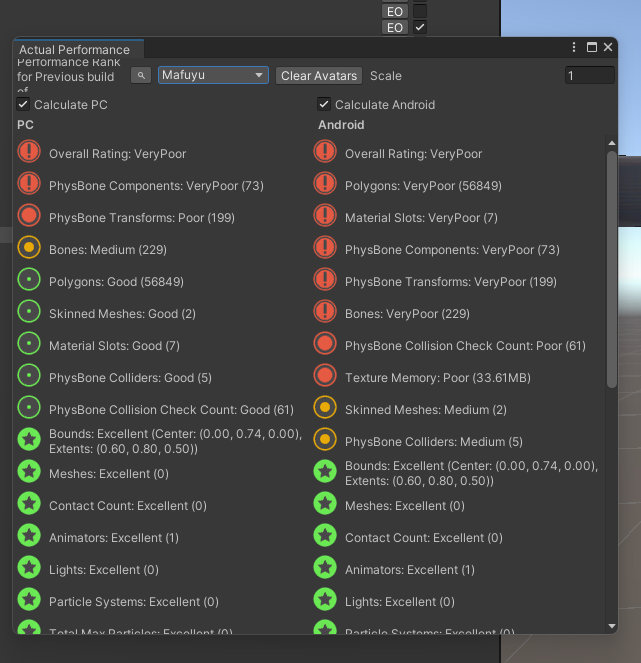Click 'Material Slots: VeryPoor (7)' text
This screenshot has width=641, height=663.
tap(421, 218)
